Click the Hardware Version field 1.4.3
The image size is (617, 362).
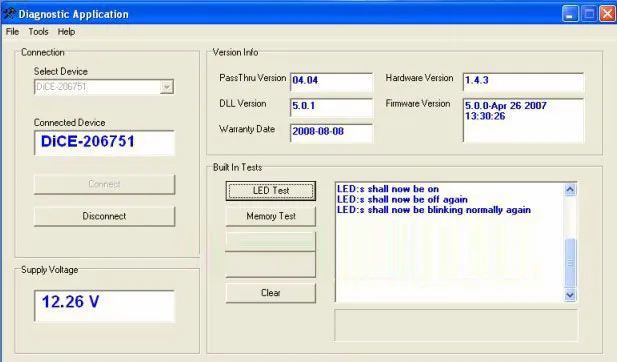(523, 81)
